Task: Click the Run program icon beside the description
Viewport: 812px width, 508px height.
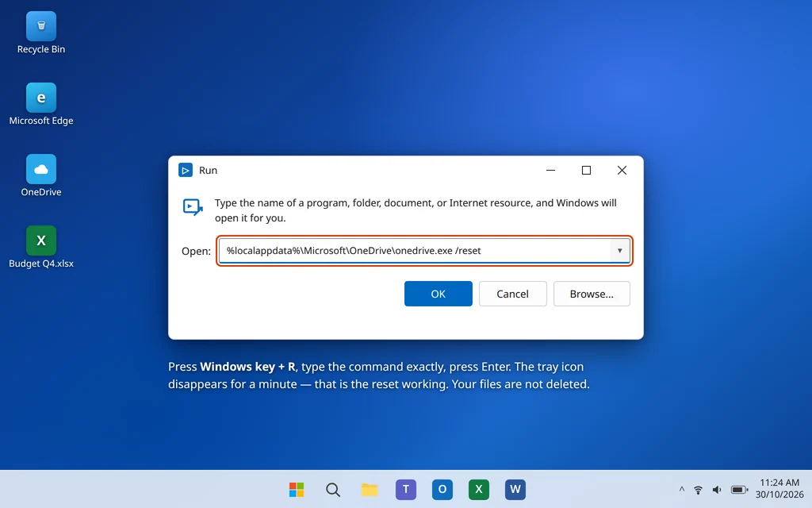Action: (193, 207)
